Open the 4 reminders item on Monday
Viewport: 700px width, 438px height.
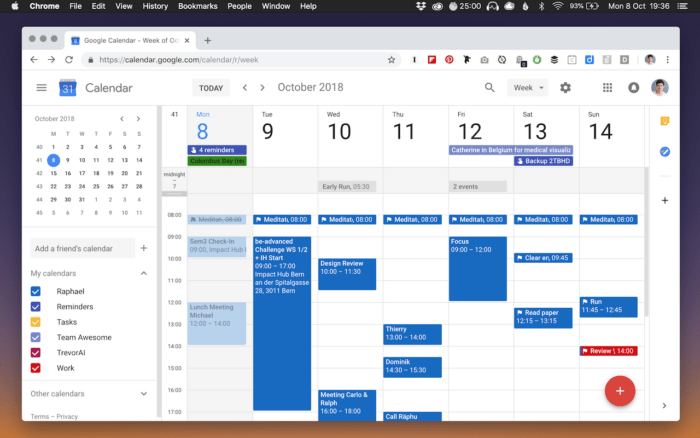tap(217, 150)
